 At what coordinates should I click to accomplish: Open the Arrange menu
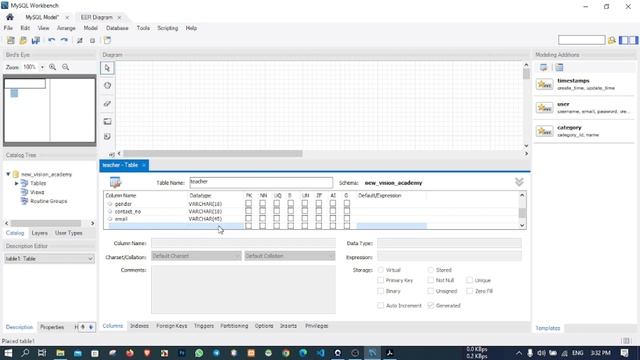pos(66,28)
